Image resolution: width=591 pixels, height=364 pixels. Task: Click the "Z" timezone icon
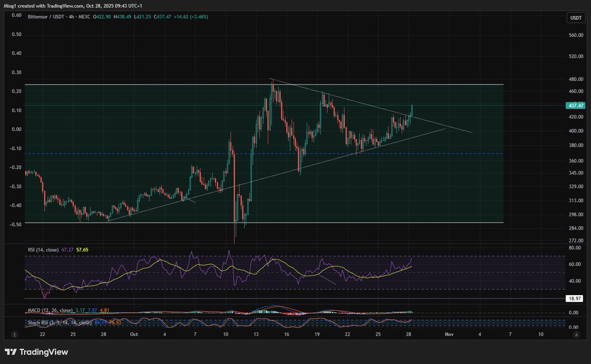tap(15, 334)
